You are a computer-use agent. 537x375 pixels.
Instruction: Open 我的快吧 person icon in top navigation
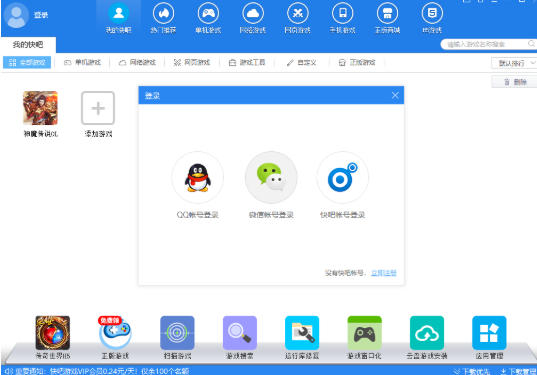tap(118, 13)
